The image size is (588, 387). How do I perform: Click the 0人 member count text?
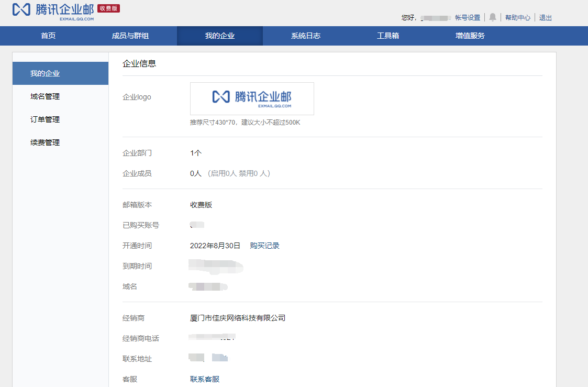point(196,173)
